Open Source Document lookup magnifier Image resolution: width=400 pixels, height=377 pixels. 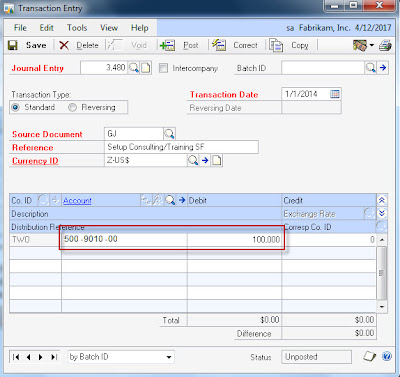169,134
